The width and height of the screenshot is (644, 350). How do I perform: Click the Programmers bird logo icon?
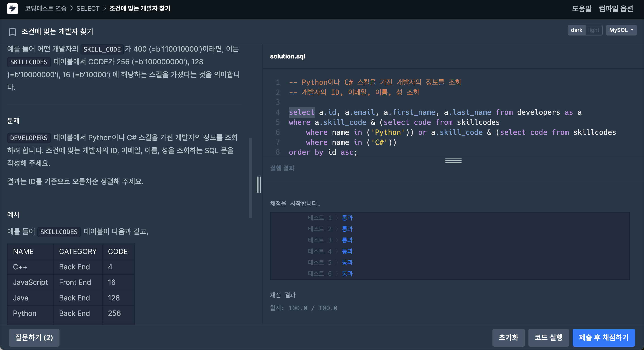click(x=13, y=8)
